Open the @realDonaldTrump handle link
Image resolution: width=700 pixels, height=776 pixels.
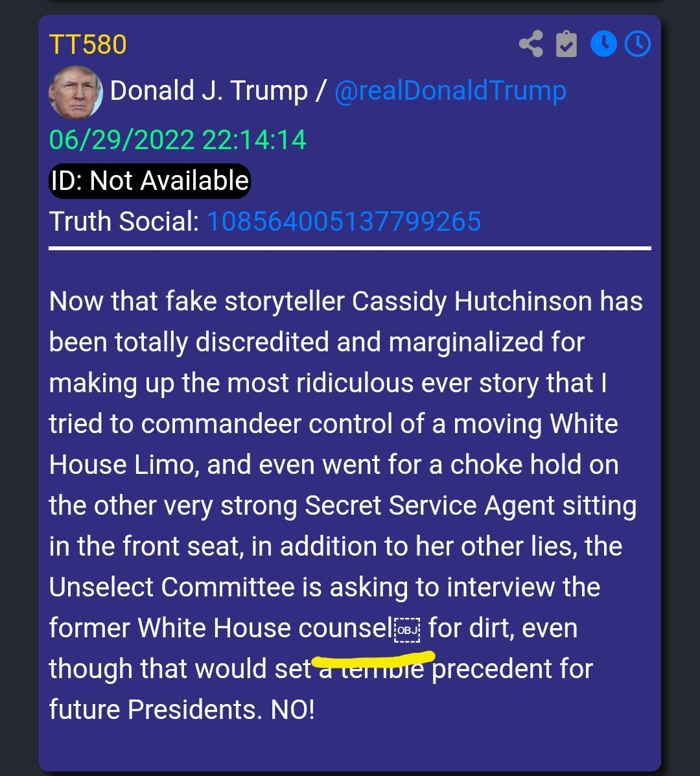click(450, 91)
